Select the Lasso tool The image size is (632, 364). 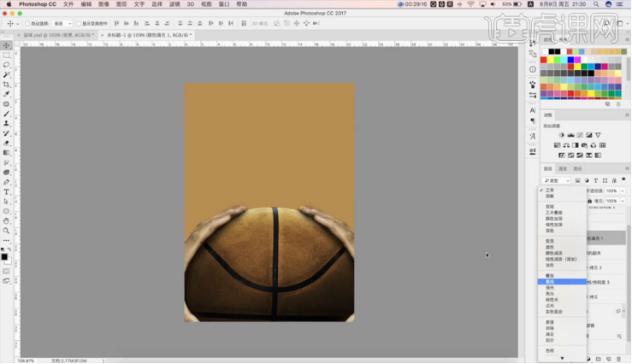6,65
